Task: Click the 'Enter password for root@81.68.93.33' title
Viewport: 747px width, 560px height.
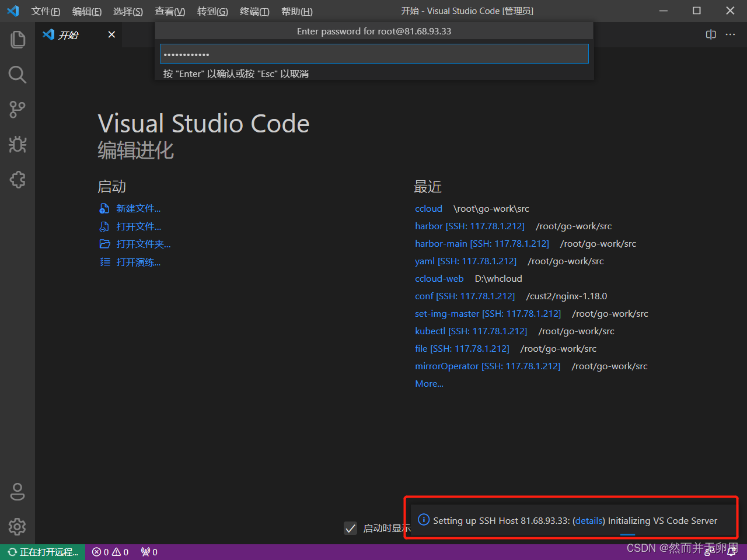Action: (x=374, y=32)
